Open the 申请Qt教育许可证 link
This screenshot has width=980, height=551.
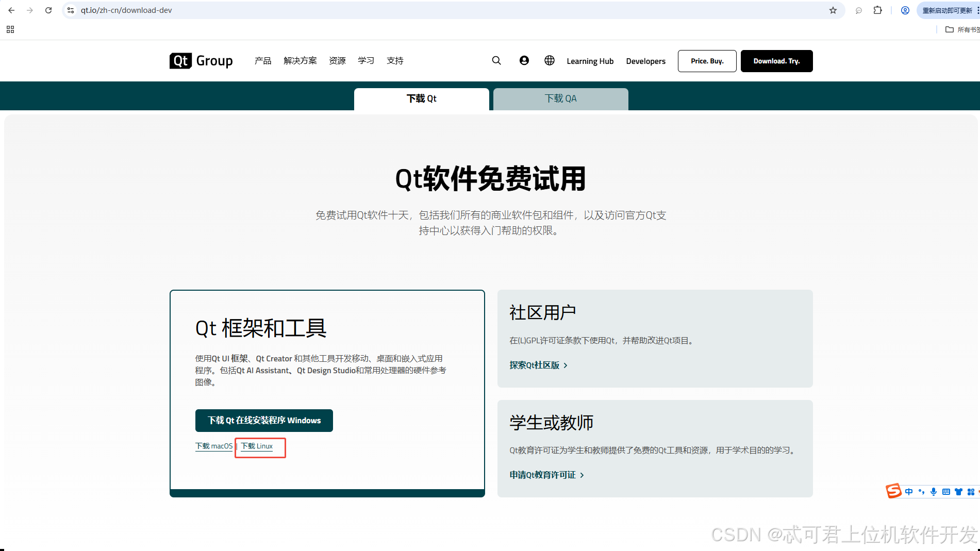[547, 475]
